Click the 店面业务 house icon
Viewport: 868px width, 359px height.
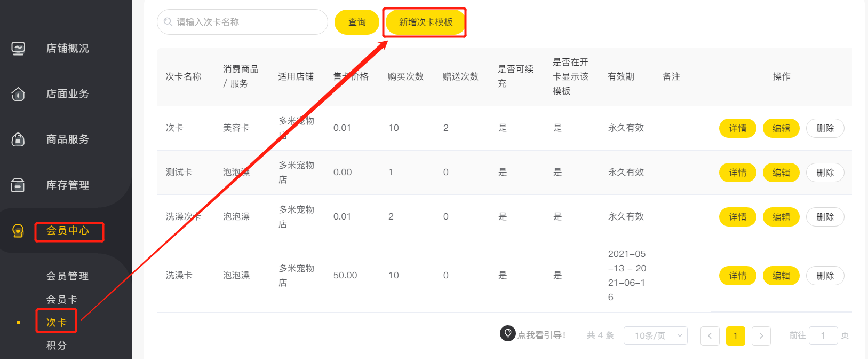click(18, 94)
